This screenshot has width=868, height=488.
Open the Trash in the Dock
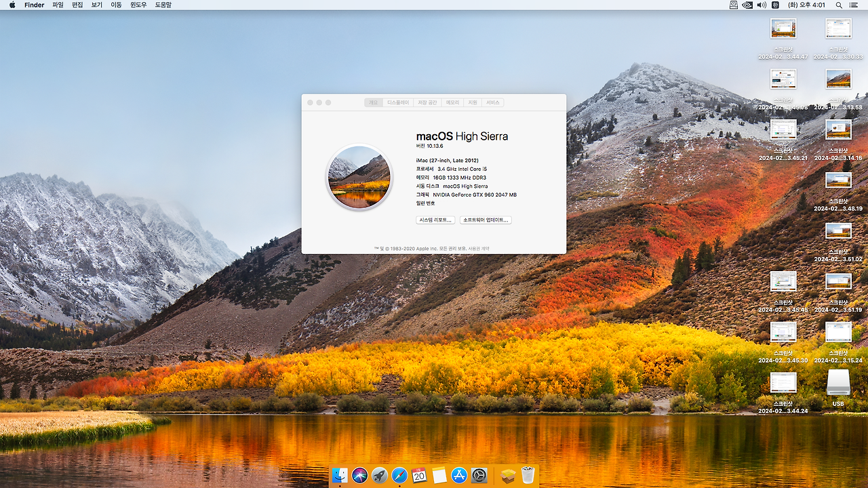pos(528,475)
